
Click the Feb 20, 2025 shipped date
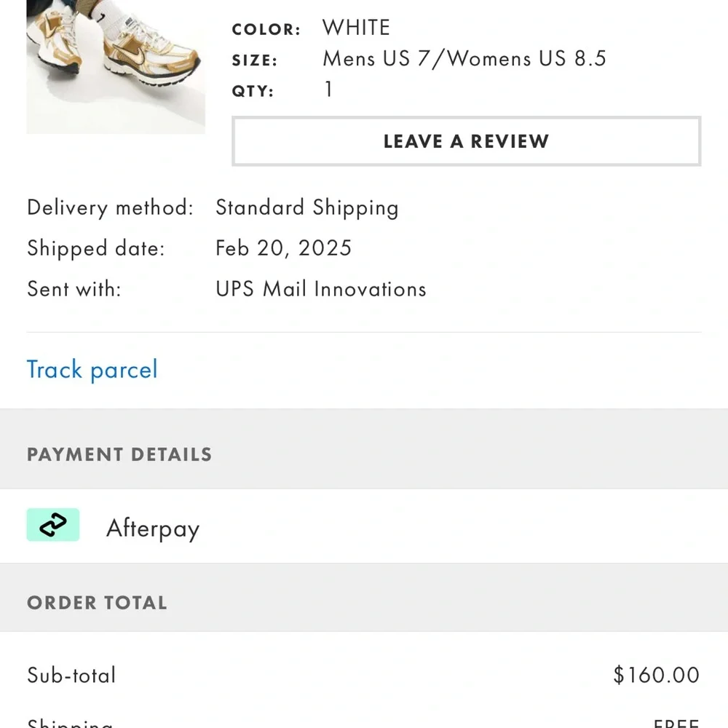point(283,248)
